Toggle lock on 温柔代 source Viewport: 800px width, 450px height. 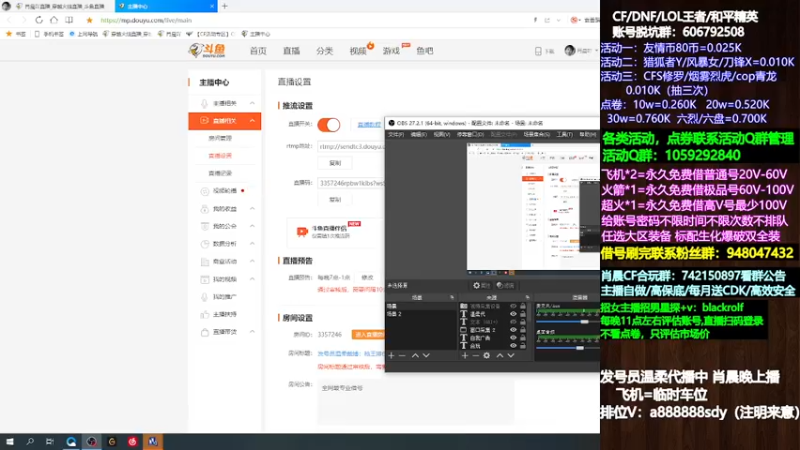click(x=523, y=314)
